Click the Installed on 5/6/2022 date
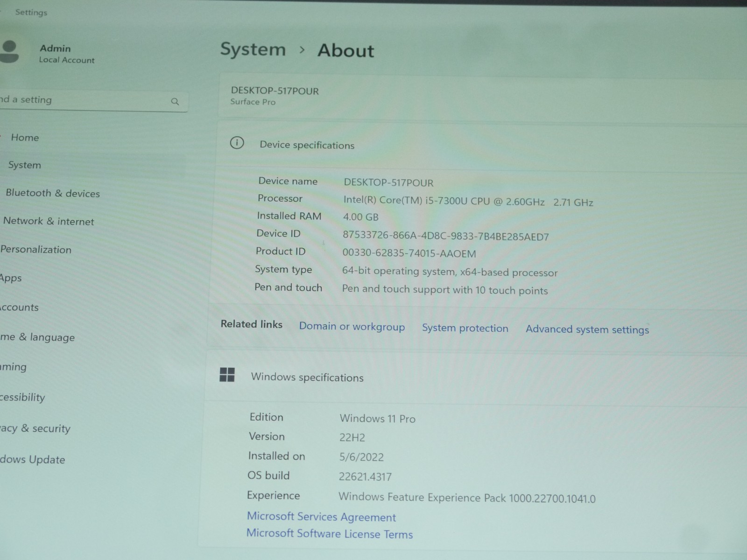 pos(361,457)
